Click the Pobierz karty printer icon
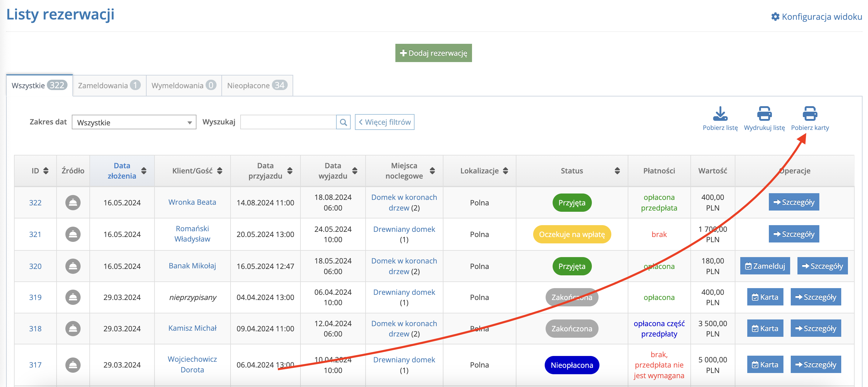The image size is (868, 387). (810, 113)
